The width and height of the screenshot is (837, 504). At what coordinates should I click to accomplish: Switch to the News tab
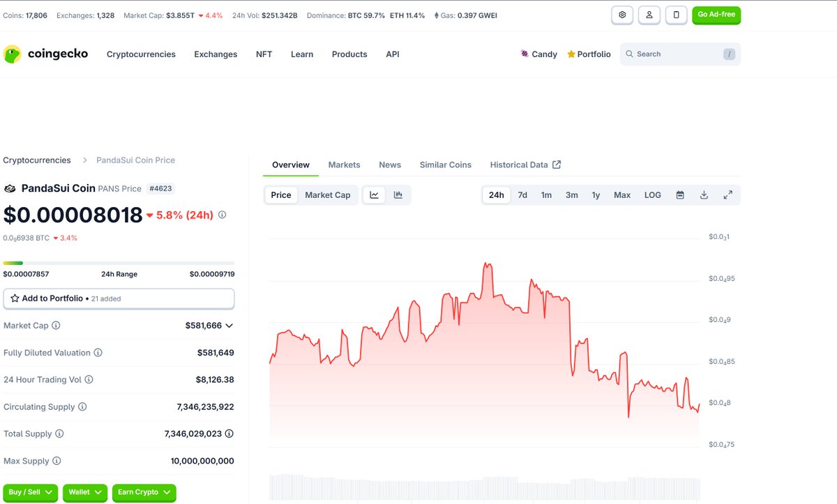[x=390, y=165]
